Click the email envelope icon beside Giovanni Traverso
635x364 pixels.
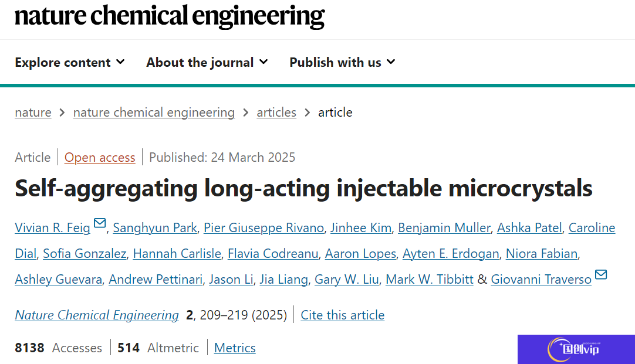pos(601,275)
